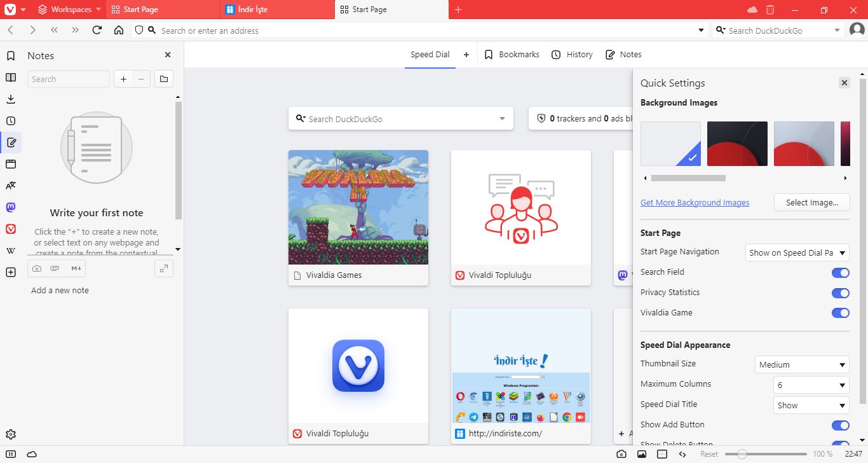Open the Vivaldi community web panel
Screen dimensions: 868x463
pos(11,229)
